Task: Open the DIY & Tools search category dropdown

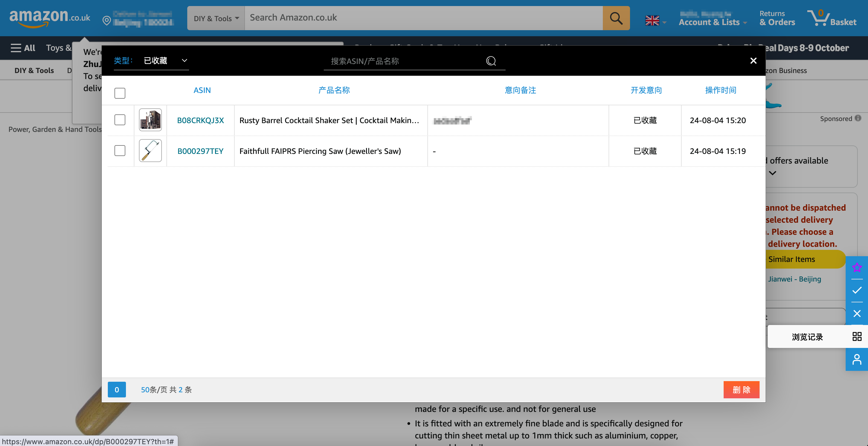Action: (216, 18)
